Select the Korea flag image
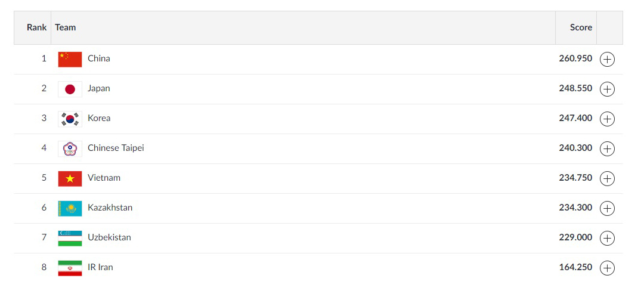This screenshot has height=297, width=644. coord(70,119)
